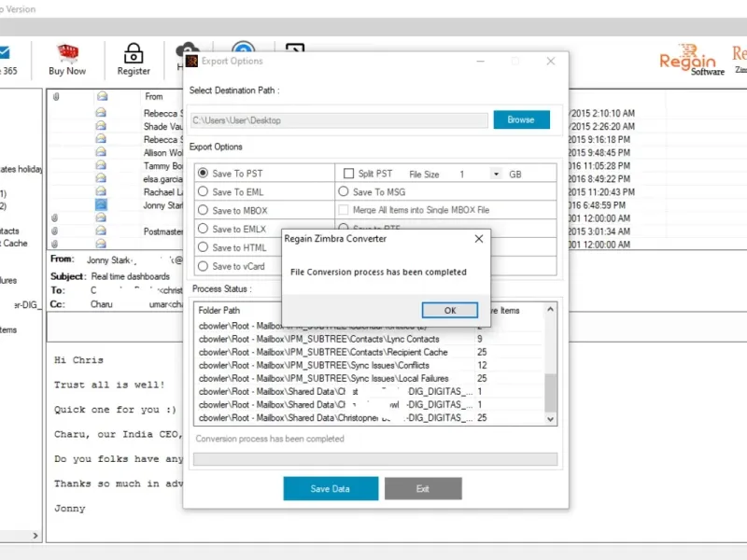Click the process status scrollbar thumb

[550, 393]
